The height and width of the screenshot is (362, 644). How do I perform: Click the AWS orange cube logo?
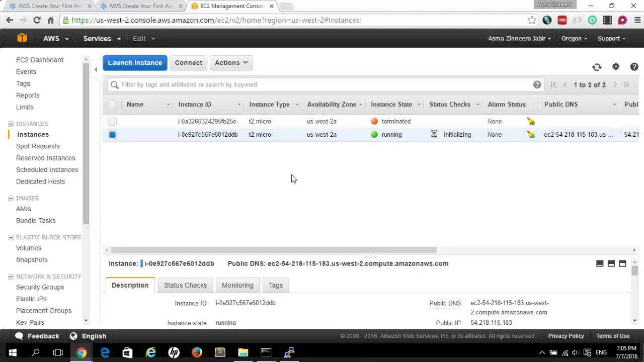22,38
